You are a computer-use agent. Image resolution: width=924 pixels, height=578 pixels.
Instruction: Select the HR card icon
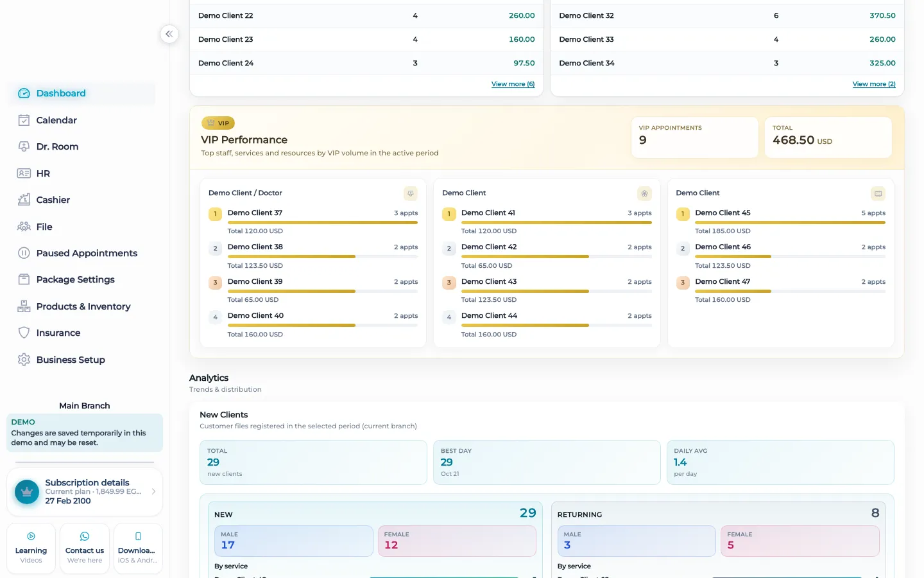point(24,173)
